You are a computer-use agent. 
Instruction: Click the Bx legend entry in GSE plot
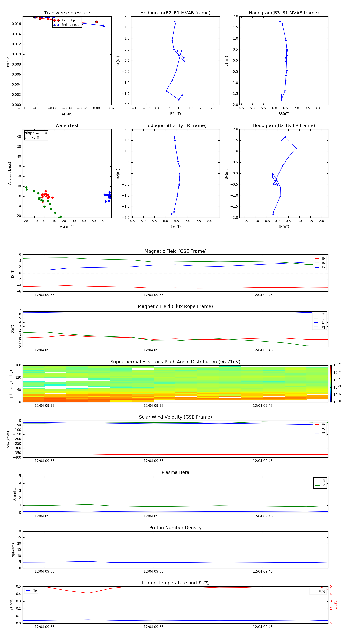point(320,259)
